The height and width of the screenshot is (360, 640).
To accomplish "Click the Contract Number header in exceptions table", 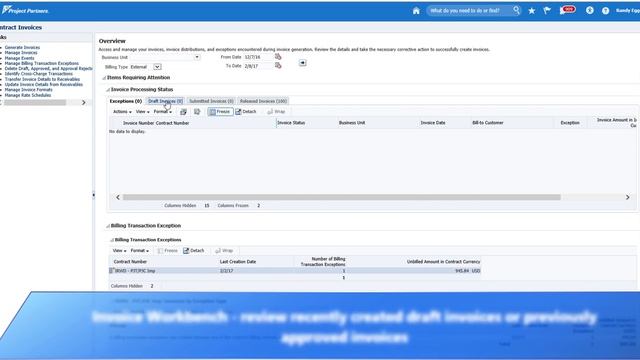I will (130, 262).
